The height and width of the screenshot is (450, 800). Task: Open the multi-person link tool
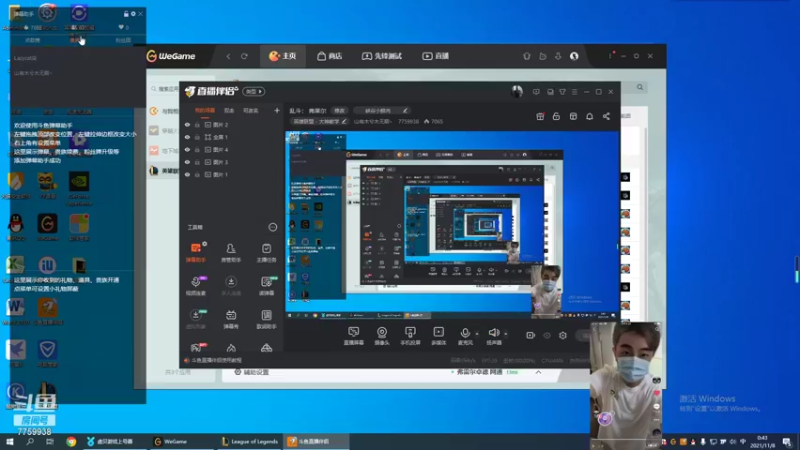tap(231, 285)
